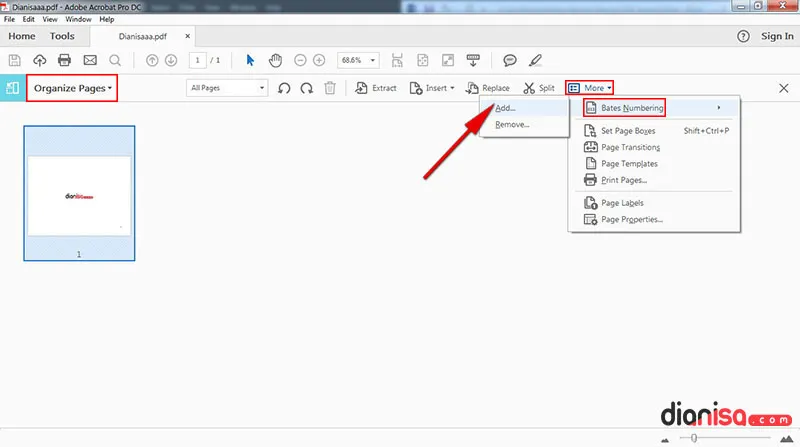
Task: Click the read mode download-arrow icon
Action: [473, 60]
